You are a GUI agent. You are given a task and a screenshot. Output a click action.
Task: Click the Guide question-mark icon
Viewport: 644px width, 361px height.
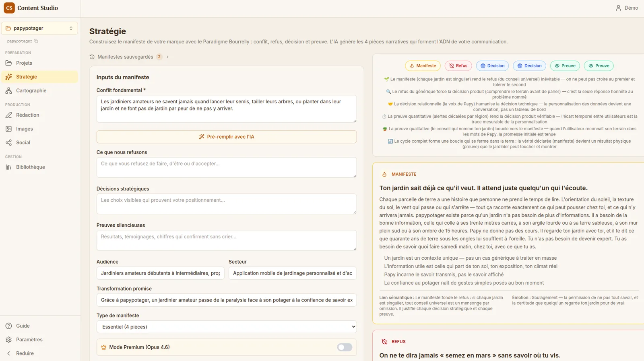point(8,326)
